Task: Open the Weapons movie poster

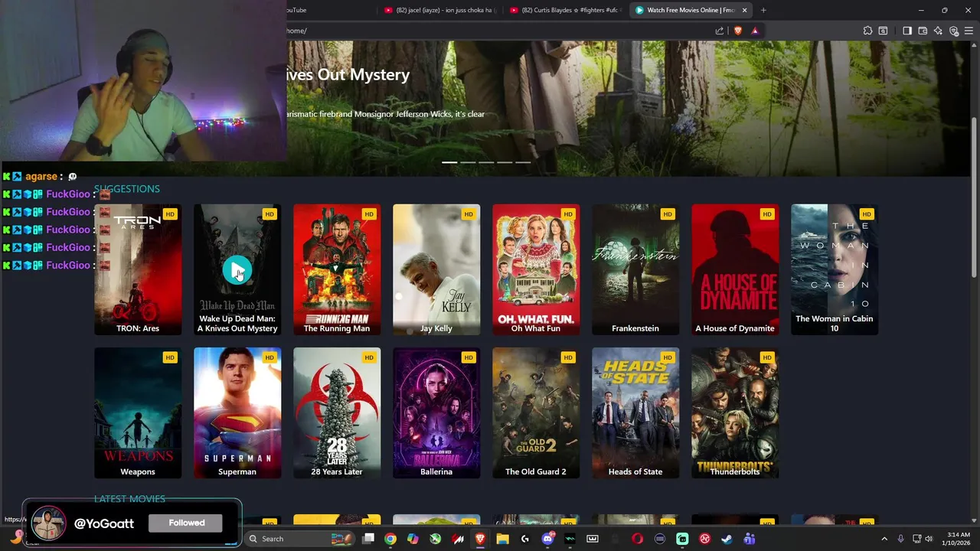Action: pos(138,413)
